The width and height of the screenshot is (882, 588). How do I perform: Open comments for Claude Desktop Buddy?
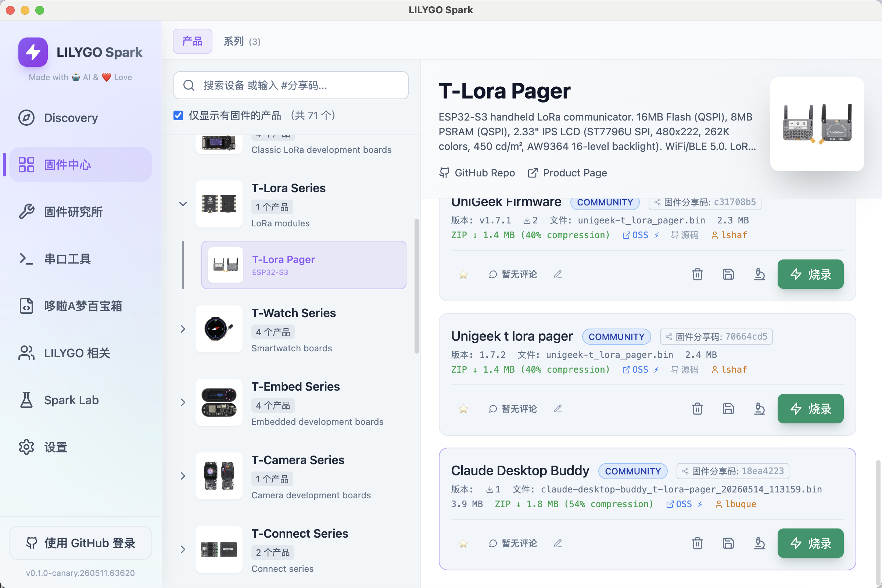pyautogui.click(x=513, y=544)
